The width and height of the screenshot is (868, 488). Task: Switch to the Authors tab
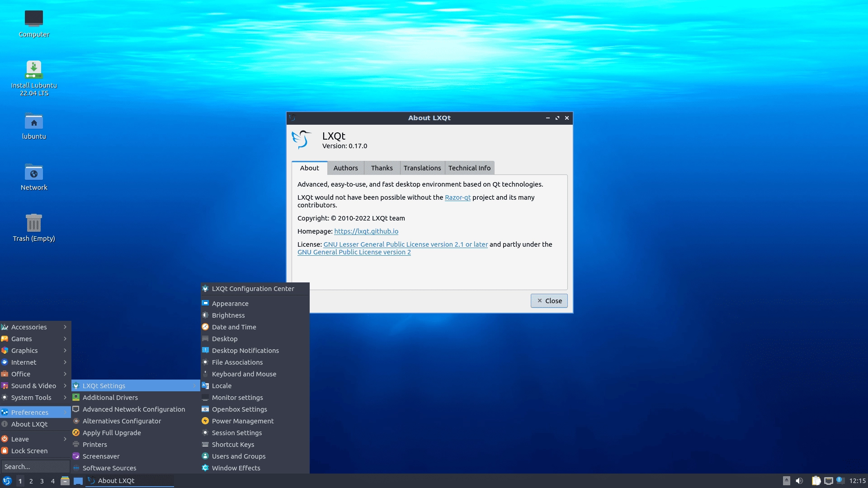pyautogui.click(x=345, y=168)
